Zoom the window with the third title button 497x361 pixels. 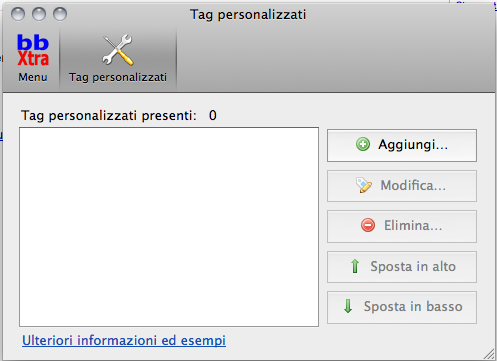[x=60, y=14]
